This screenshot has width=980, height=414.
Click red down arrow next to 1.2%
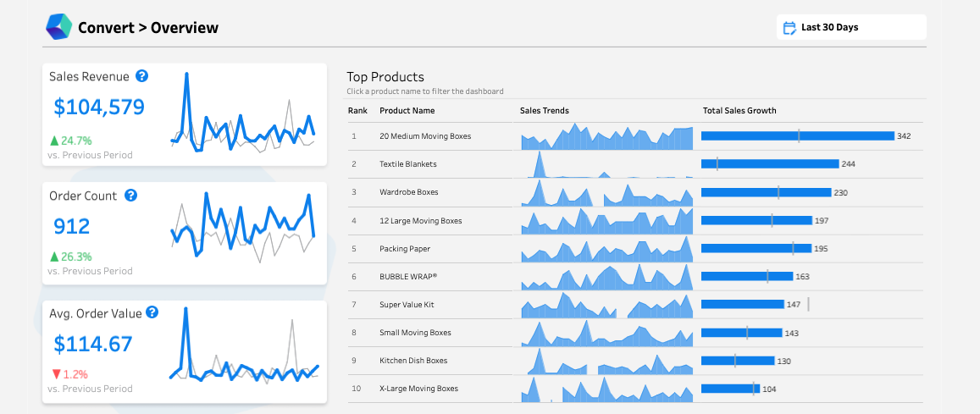(56, 374)
